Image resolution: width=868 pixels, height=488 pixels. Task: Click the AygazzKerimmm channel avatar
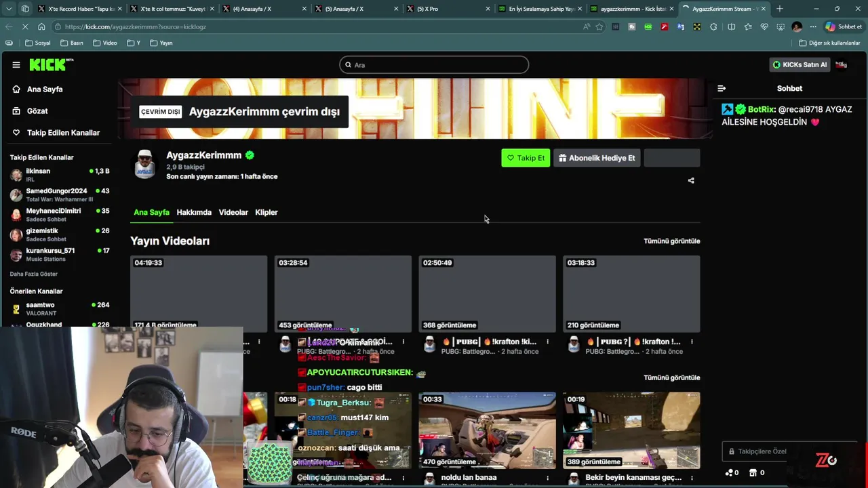tap(144, 165)
